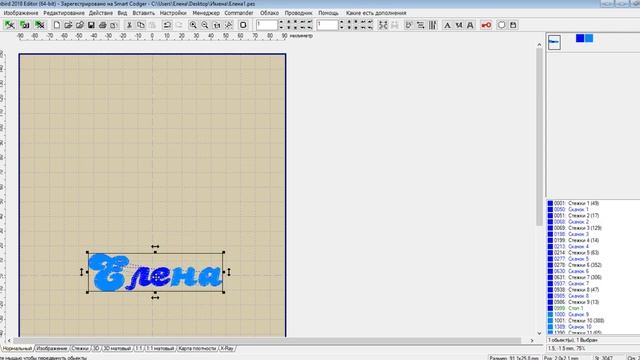Click the 1:1 zoom icon
This screenshot has height=360, width=640.
[216, 25]
